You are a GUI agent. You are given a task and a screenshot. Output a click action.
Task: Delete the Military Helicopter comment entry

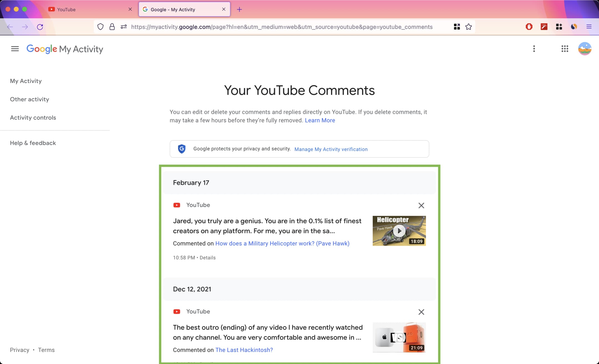click(421, 205)
